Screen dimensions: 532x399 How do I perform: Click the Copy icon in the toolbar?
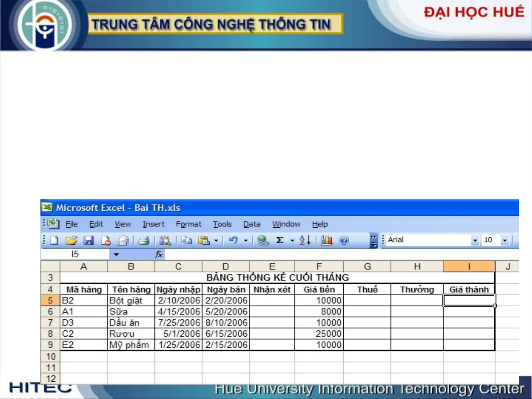coord(186,241)
